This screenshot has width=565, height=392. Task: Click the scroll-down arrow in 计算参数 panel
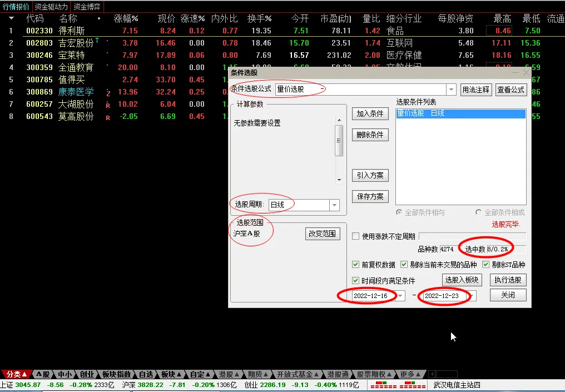click(339, 180)
